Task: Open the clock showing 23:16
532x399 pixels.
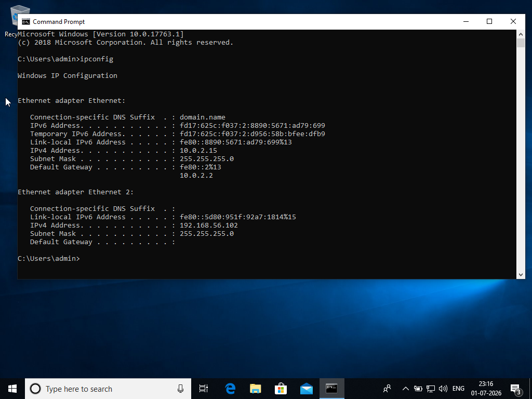Action: pos(486,389)
